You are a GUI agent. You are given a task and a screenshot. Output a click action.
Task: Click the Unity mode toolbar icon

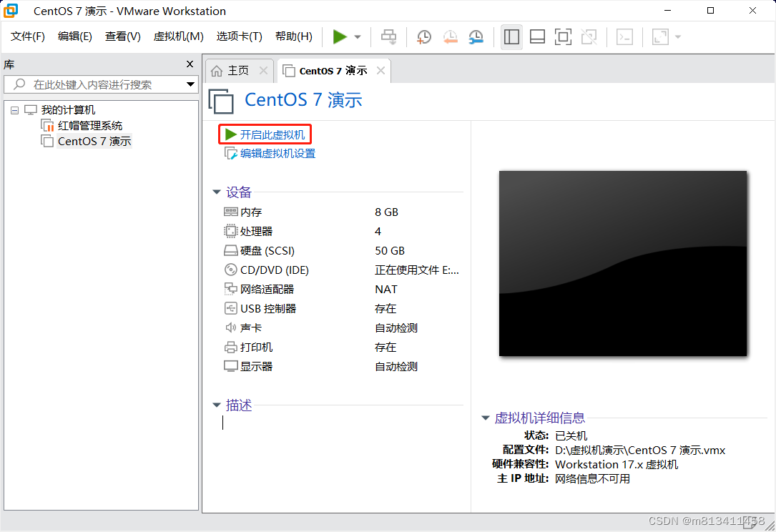(x=589, y=36)
